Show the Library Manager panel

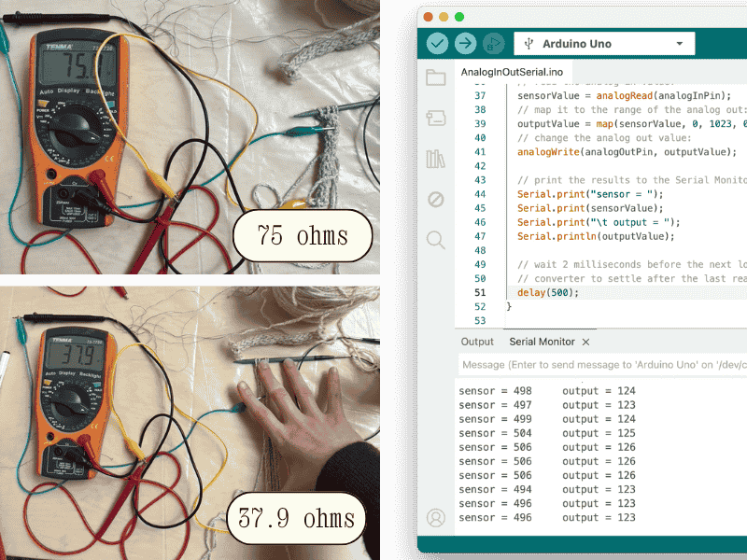436,159
